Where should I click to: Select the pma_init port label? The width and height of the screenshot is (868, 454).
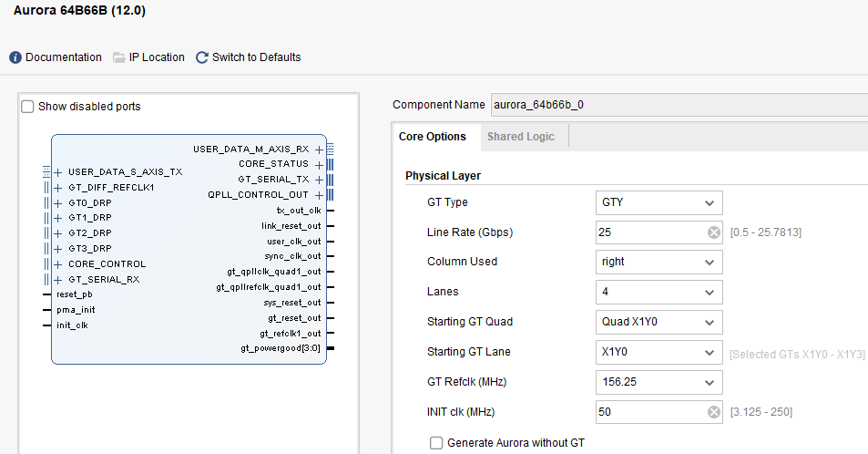point(76,310)
